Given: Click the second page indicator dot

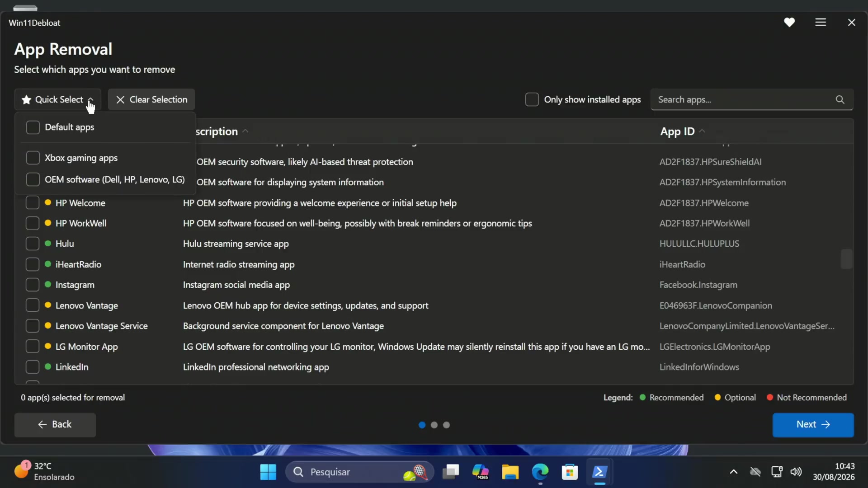Looking at the screenshot, I should (x=434, y=425).
